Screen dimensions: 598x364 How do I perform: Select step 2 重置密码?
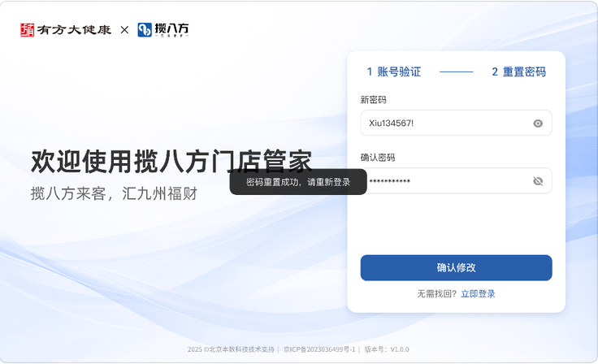pyautogui.click(x=518, y=71)
